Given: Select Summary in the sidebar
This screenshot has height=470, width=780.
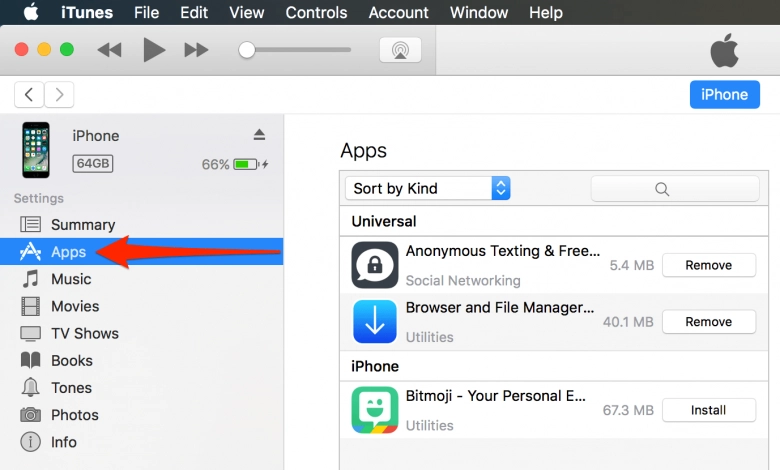Looking at the screenshot, I should pos(142,225).
